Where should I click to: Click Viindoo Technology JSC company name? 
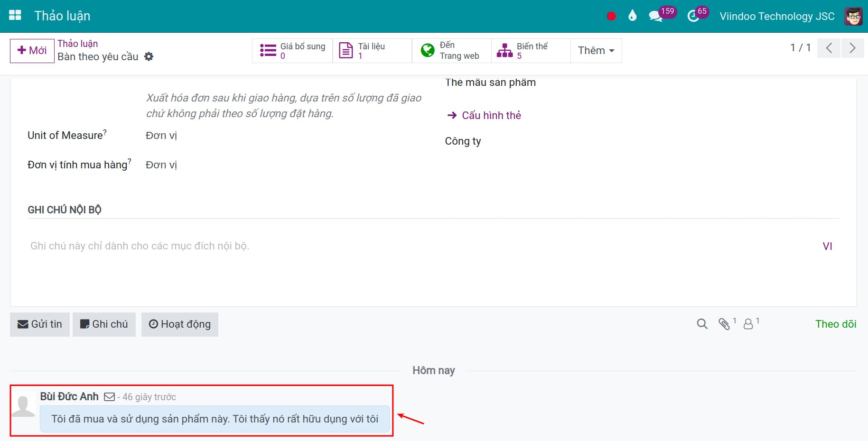[777, 16]
